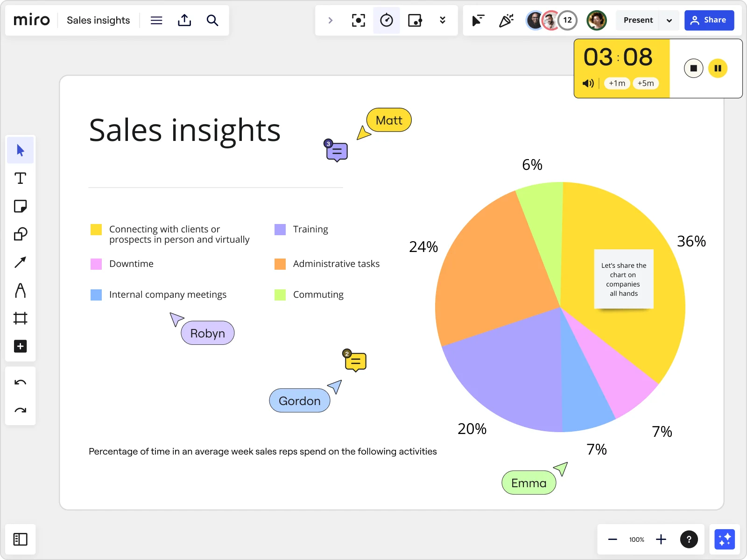747x560 pixels.
Task: Select the cursor select tool
Action: [x=21, y=150]
